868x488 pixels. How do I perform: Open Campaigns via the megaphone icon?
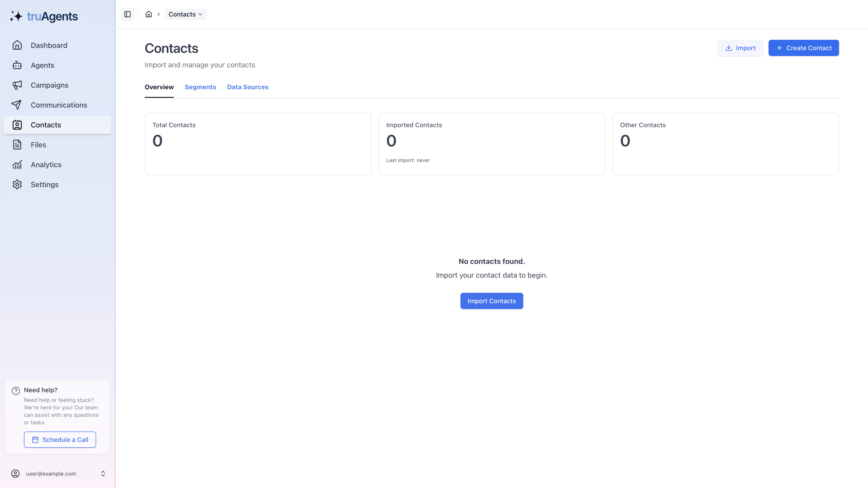tap(17, 85)
